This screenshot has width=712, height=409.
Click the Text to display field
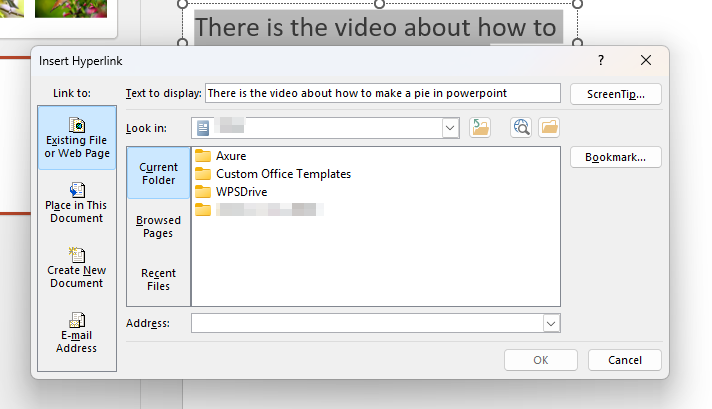382,93
